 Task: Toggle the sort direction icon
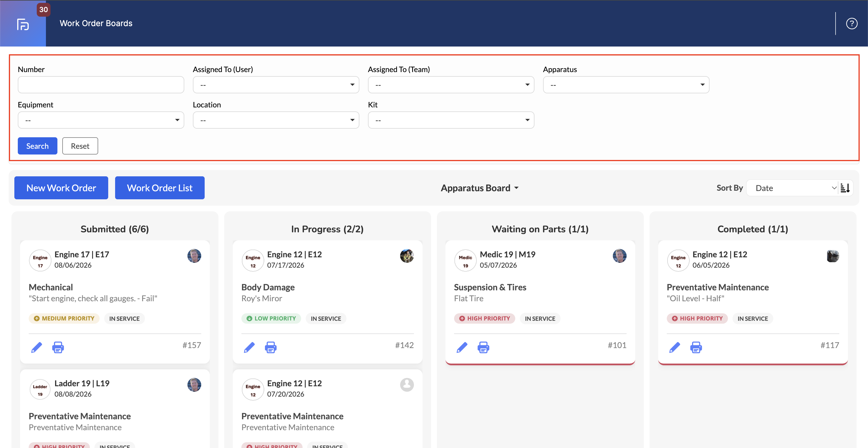pyautogui.click(x=845, y=188)
